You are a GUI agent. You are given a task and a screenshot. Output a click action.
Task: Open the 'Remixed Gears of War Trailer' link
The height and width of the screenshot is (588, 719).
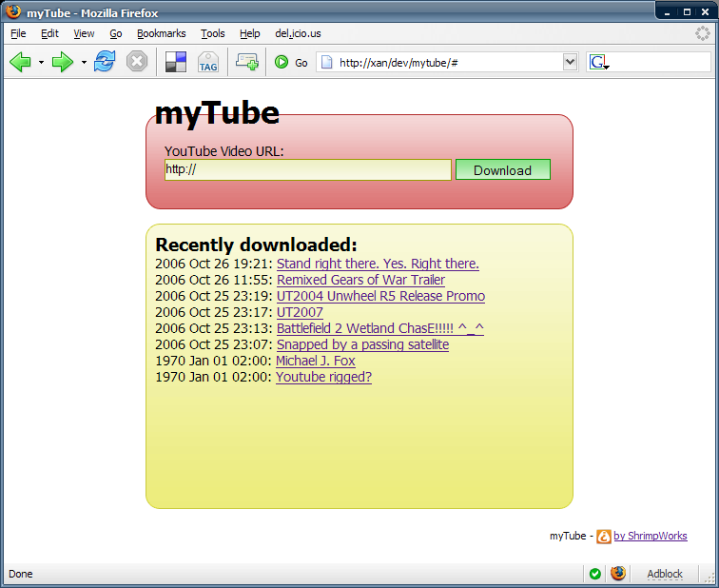click(360, 280)
